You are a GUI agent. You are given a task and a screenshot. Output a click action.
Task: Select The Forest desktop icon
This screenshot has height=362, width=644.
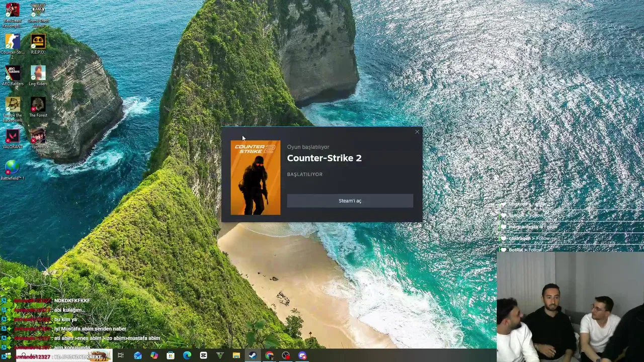click(x=38, y=108)
